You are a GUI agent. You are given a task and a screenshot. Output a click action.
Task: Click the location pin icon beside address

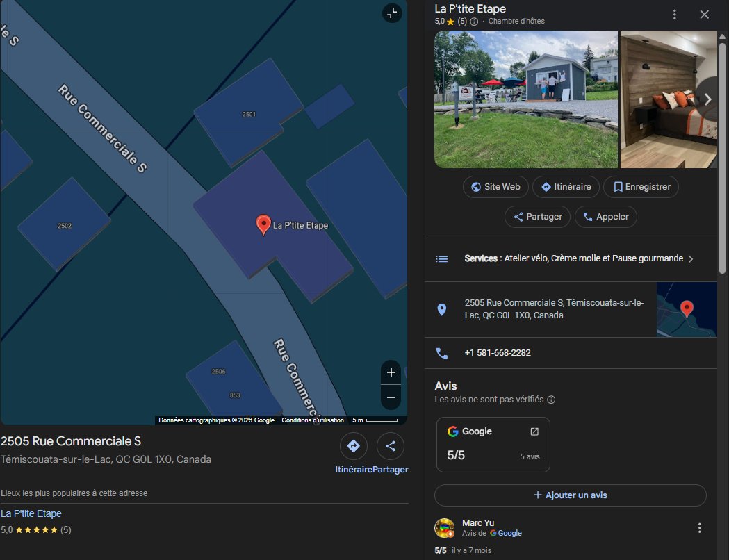[x=442, y=309]
